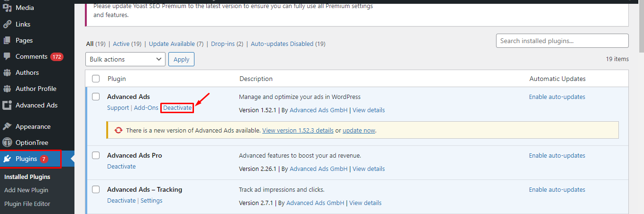
Task: Show Auto-updates Disabled plugins filter
Action: pyautogui.click(x=288, y=44)
